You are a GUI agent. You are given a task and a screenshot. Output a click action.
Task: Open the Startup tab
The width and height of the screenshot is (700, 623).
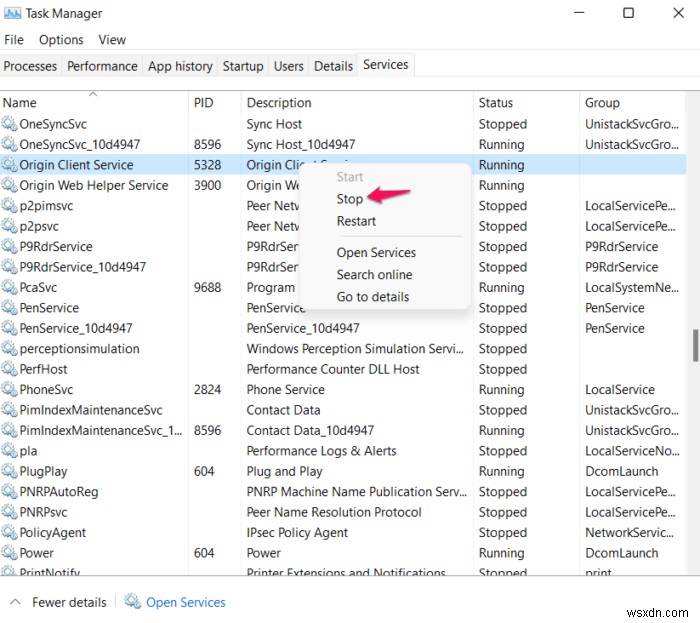(x=243, y=66)
